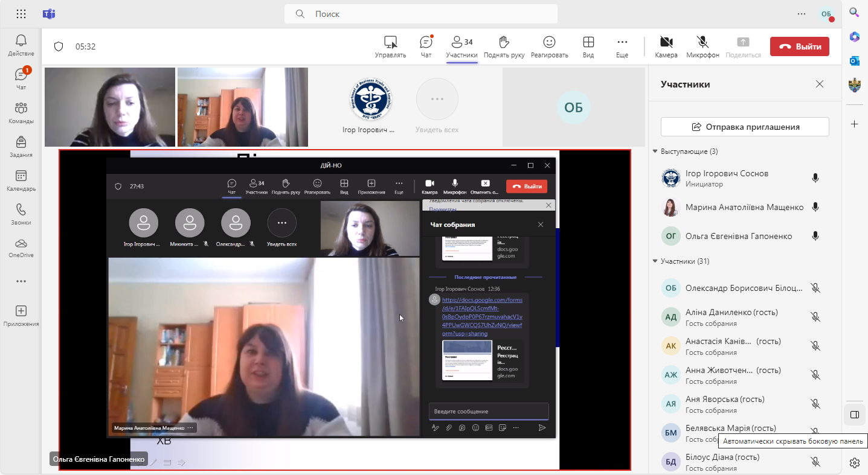Screen dimensions: 868x475
Task: Close the Участники side panel
Action: point(820,84)
